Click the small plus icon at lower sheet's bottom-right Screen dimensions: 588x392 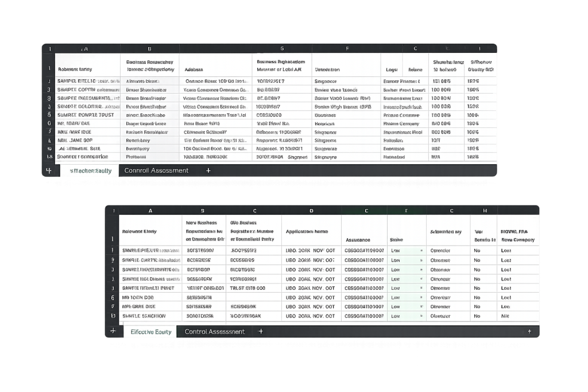pyautogui.click(x=529, y=331)
